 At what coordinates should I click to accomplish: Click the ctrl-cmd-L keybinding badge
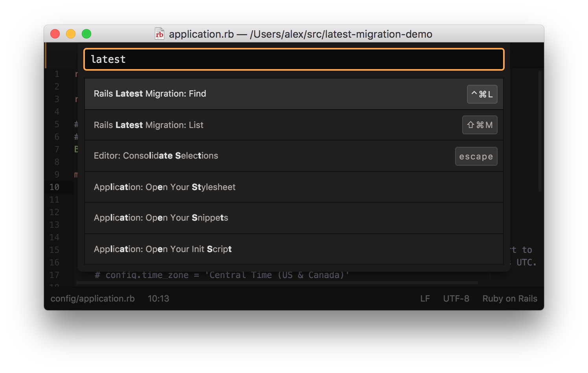click(482, 94)
